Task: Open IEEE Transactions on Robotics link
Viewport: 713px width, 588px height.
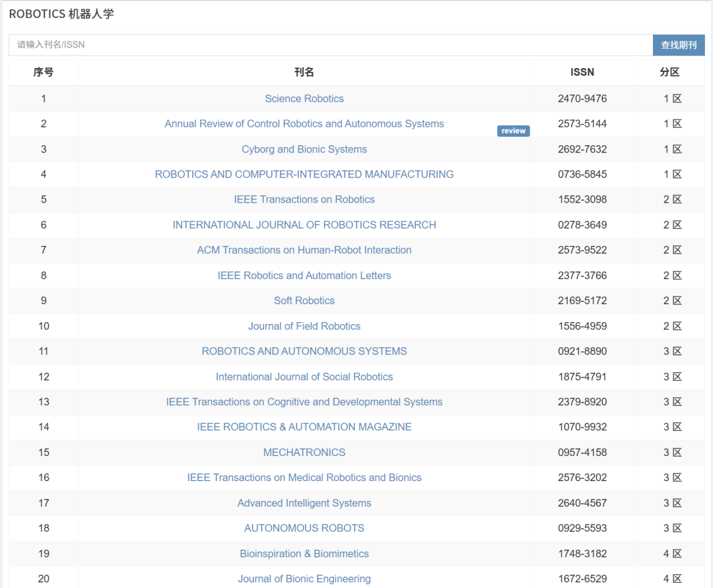Action: 304,199
